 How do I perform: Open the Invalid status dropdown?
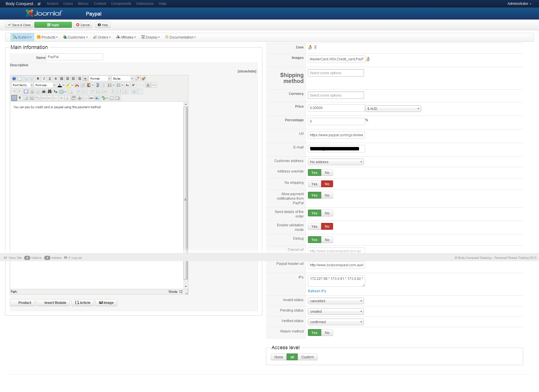click(336, 301)
